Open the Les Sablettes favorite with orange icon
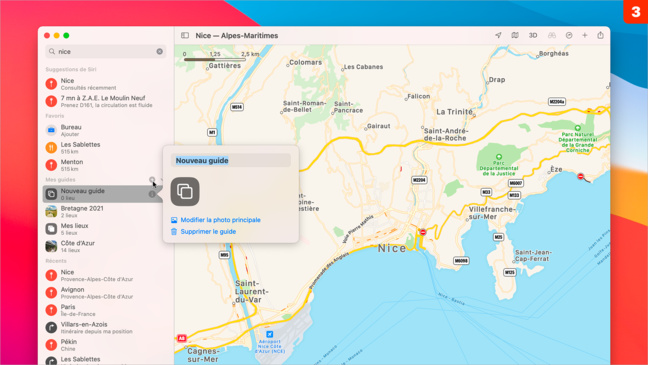The height and width of the screenshot is (365, 648). click(x=105, y=148)
